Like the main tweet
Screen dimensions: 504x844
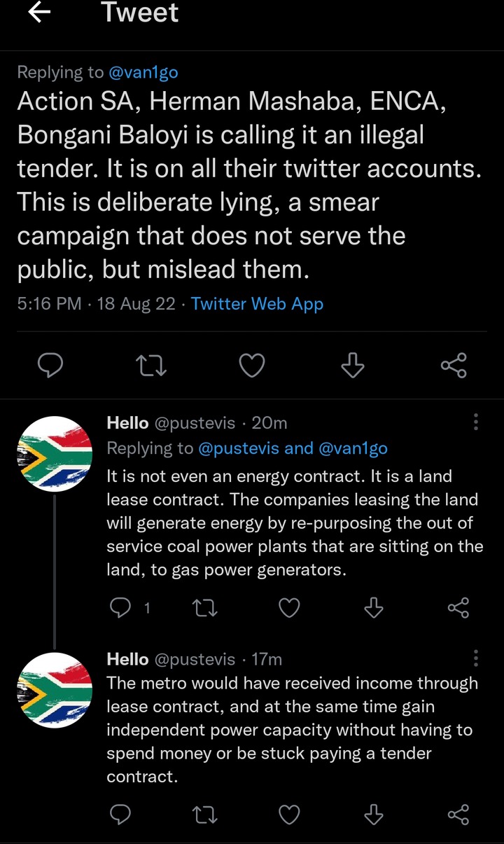[x=252, y=365]
